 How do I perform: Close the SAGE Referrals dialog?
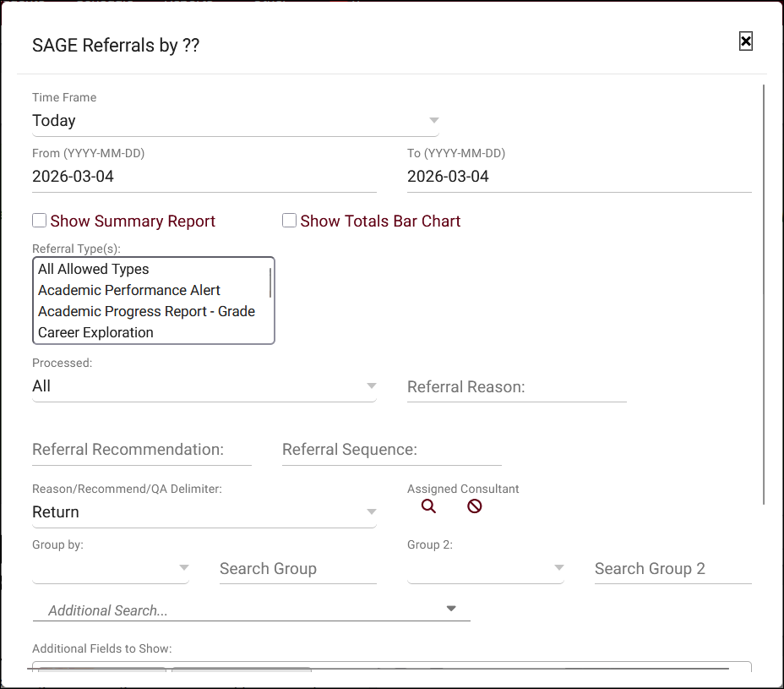click(745, 41)
